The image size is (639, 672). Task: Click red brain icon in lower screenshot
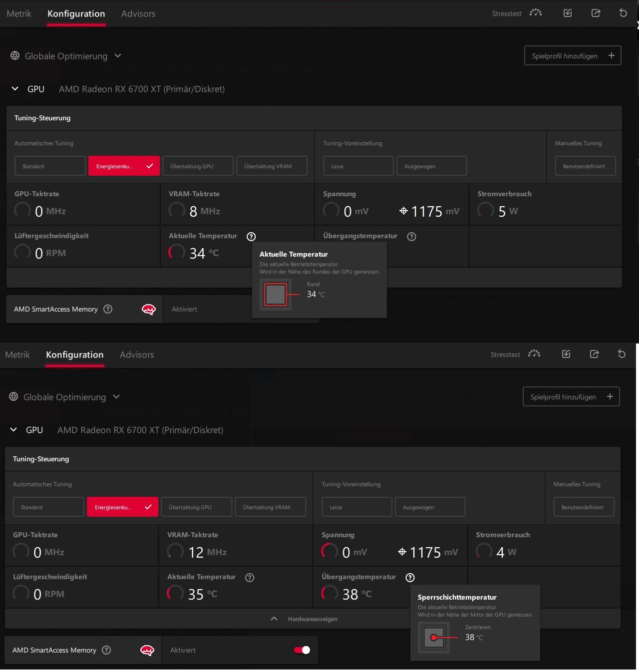147,651
